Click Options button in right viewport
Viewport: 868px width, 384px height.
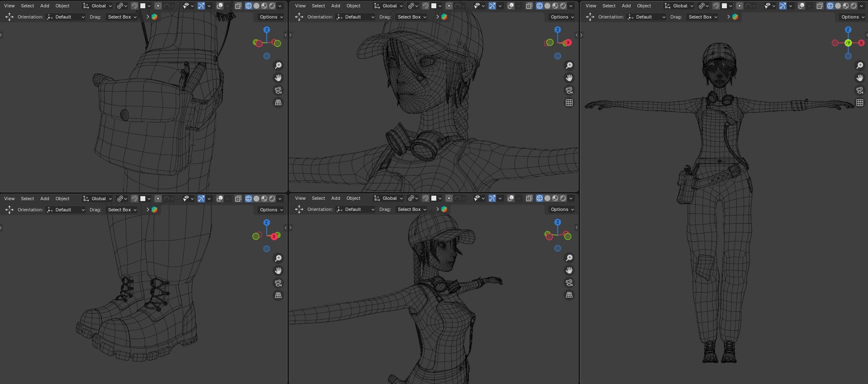tap(852, 17)
